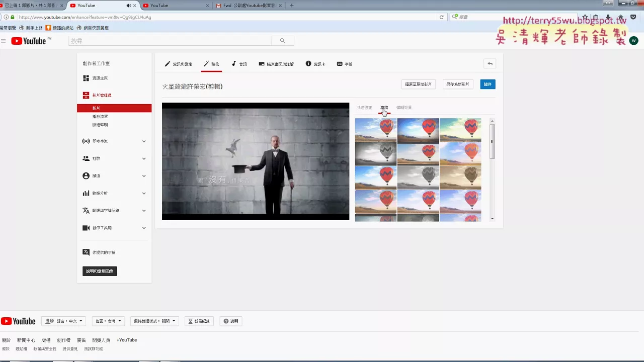
Task: Apply grayscale filter in third row middle
Action: click(418, 178)
